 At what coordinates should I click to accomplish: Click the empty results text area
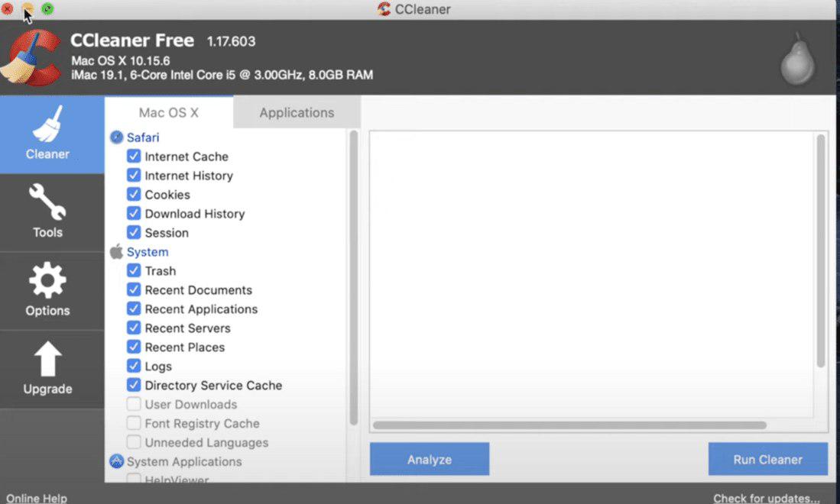click(x=592, y=276)
